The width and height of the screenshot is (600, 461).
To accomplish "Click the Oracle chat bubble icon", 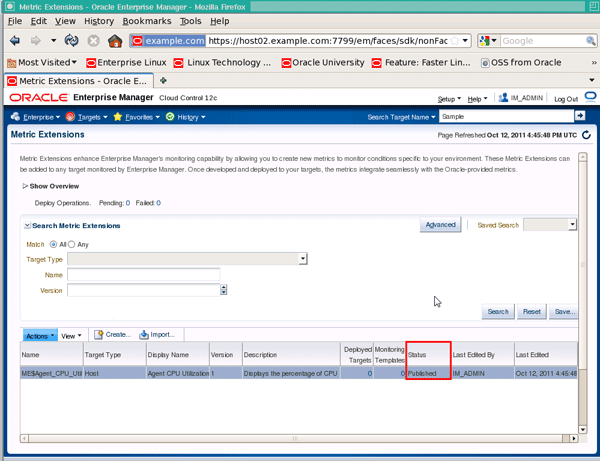I will tap(590, 97).
